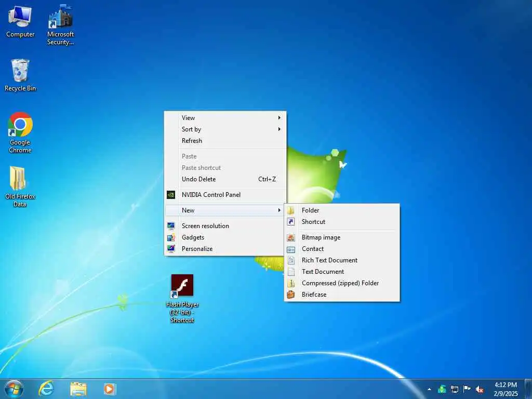Open the Windows Start orb
The width and height of the screenshot is (532, 399).
[14, 389]
